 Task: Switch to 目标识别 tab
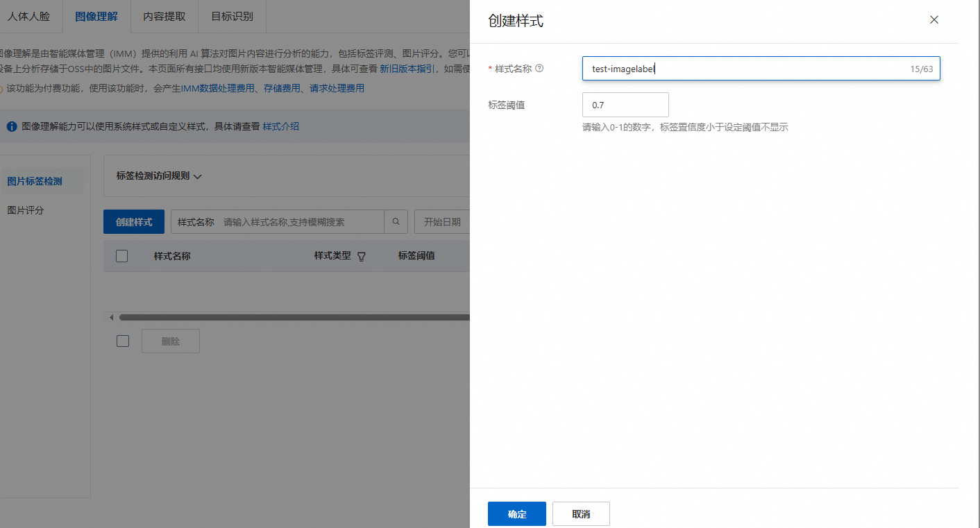(232, 17)
